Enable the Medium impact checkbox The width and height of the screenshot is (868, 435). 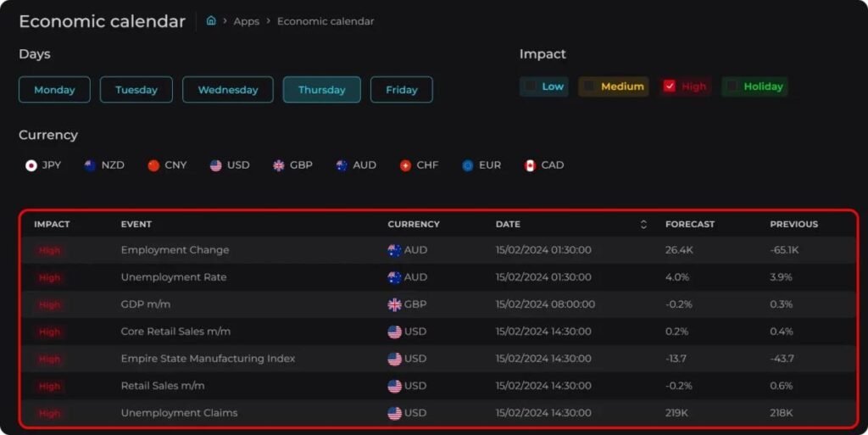[589, 86]
